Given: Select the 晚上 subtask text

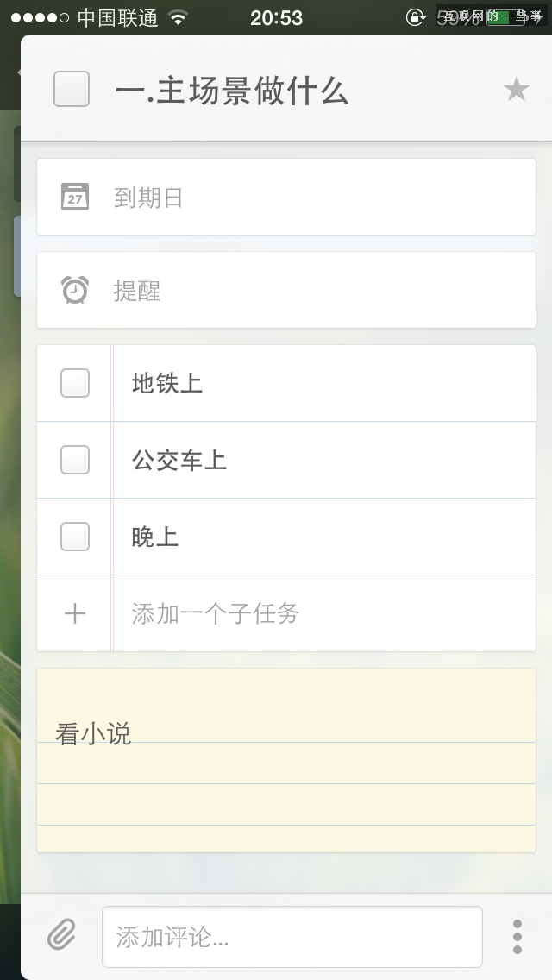Looking at the screenshot, I should [155, 537].
